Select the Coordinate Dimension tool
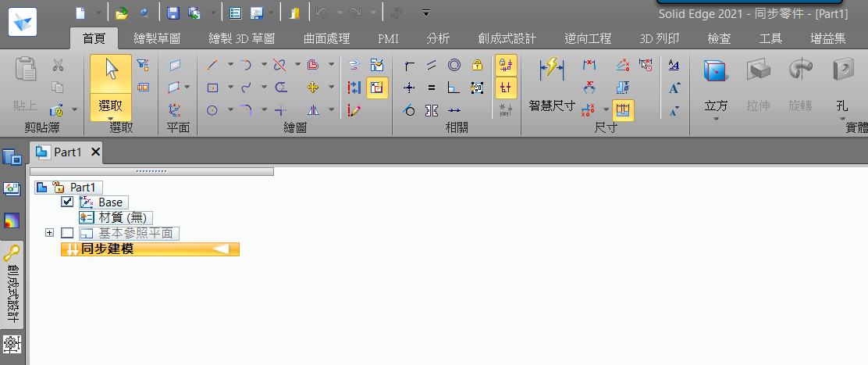Screen dimensions: 868x365 pyautogui.click(x=588, y=110)
